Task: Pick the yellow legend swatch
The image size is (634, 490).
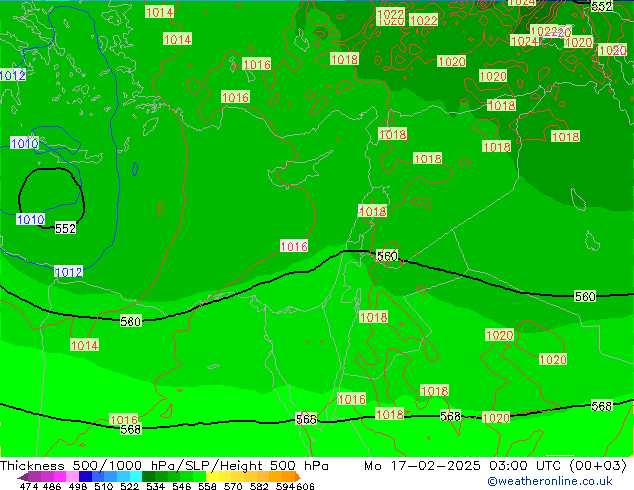Action: coord(212,477)
